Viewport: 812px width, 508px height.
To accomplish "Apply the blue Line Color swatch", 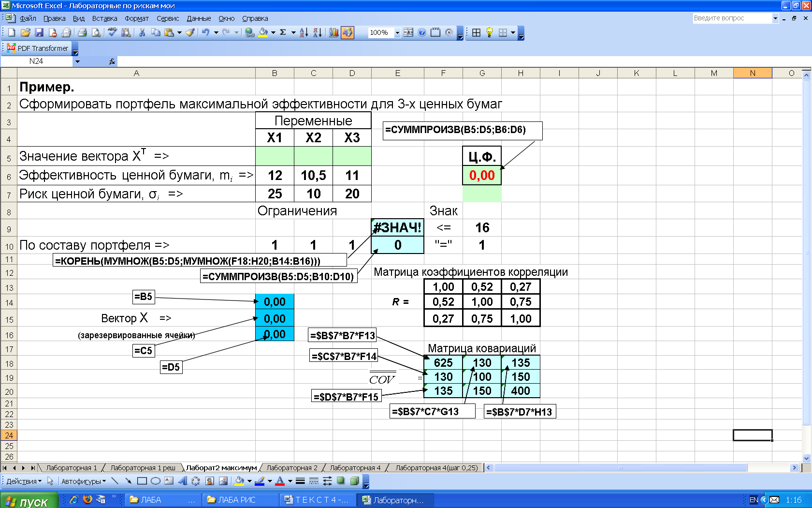I will (260, 481).
